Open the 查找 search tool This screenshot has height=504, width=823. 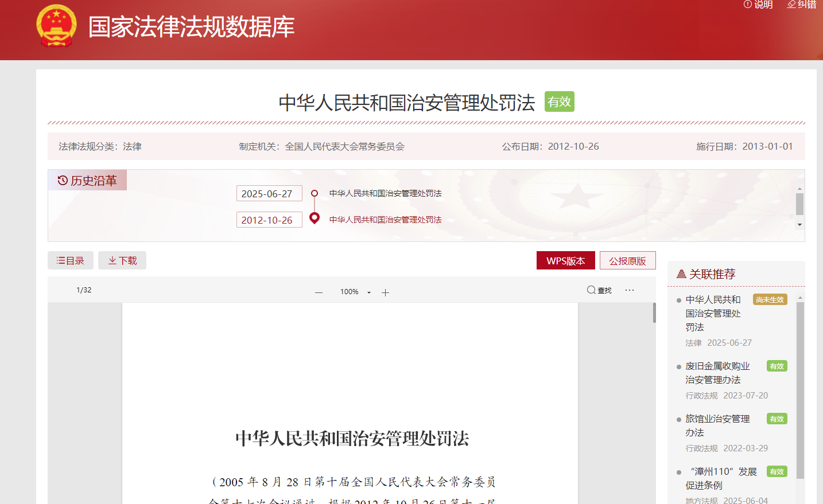click(x=599, y=290)
